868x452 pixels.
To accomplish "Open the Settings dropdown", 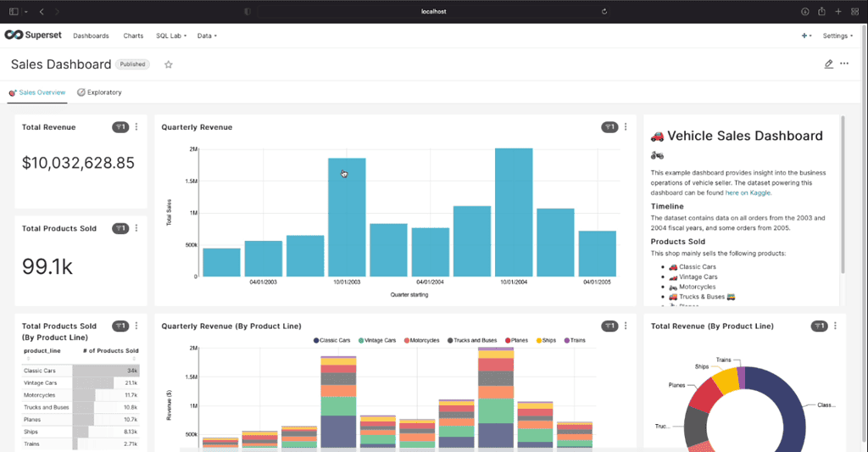I will click(x=837, y=36).
